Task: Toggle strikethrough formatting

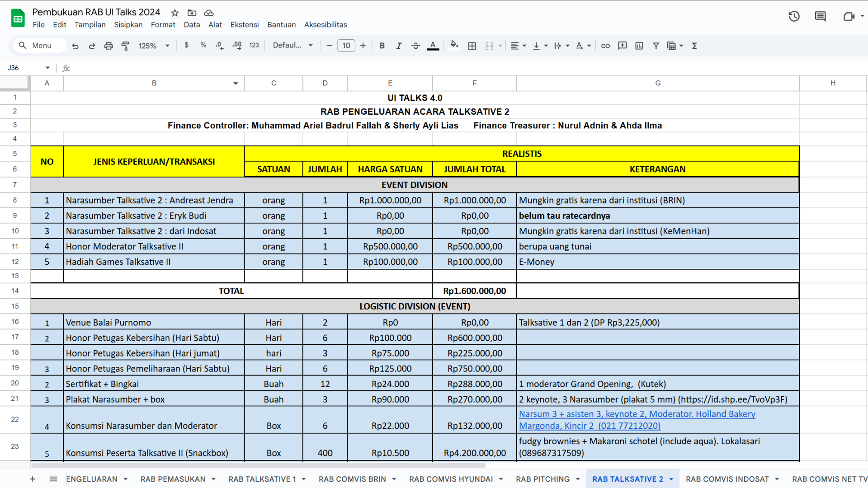Action: click(416, 46)
